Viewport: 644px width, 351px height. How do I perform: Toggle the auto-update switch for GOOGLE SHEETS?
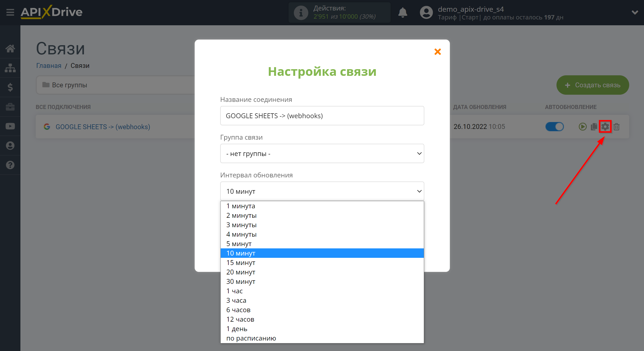554,127
